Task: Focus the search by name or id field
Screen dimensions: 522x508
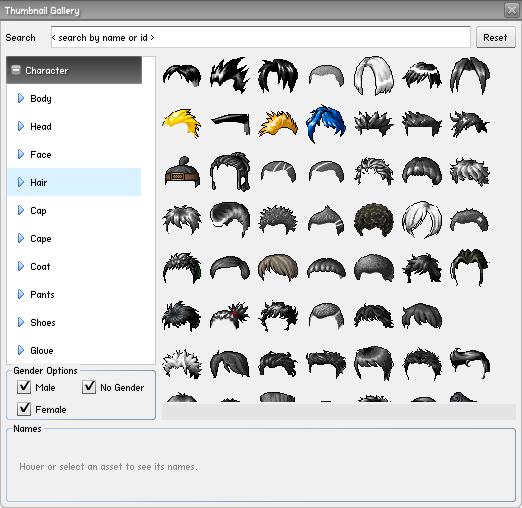Action: coord(261,37)
